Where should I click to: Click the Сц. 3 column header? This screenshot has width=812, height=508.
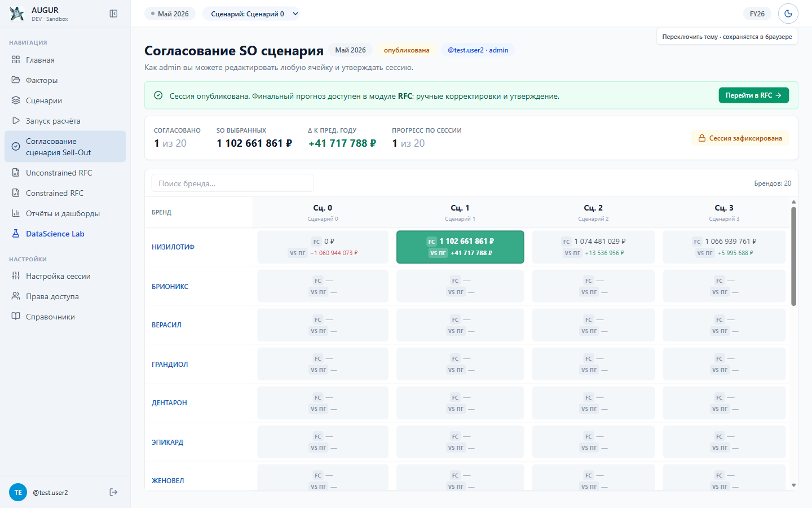(724, 212)
